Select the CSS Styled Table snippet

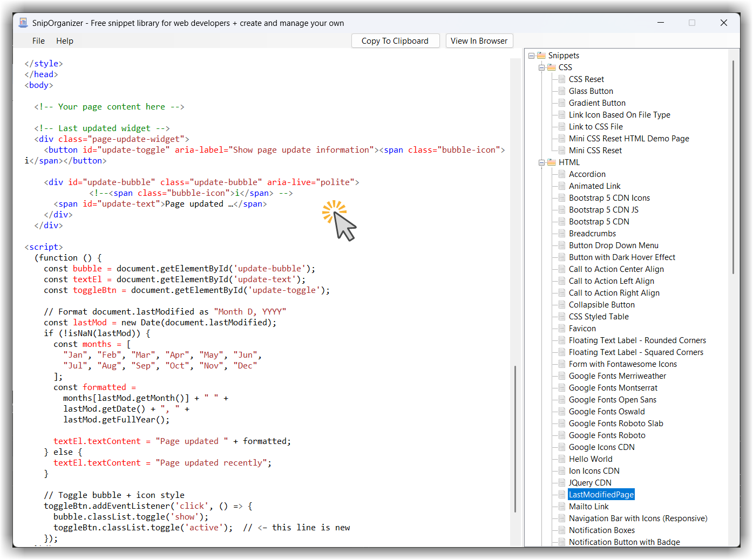(599, 317)
